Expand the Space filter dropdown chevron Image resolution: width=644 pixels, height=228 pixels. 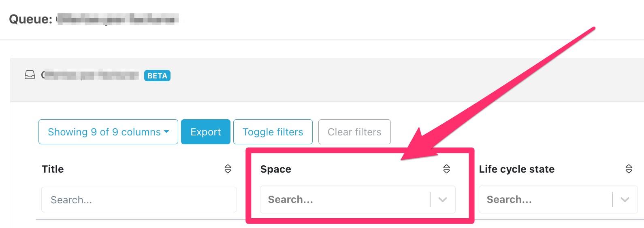pos(443,200)
